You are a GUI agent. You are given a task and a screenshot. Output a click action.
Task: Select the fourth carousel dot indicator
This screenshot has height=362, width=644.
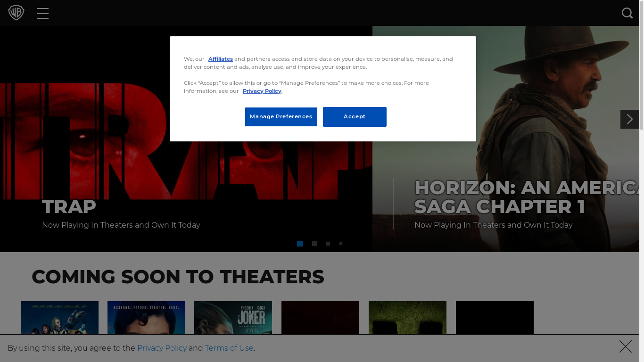341,244
